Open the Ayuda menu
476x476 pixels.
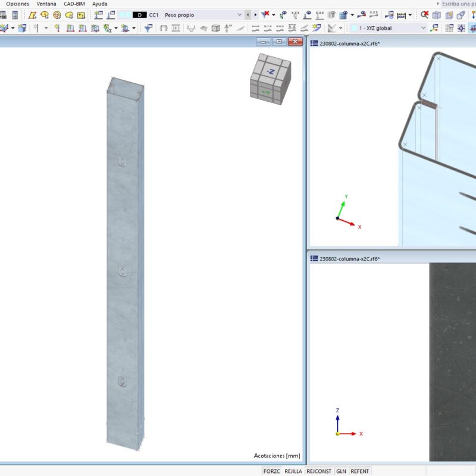click(99, 4)
